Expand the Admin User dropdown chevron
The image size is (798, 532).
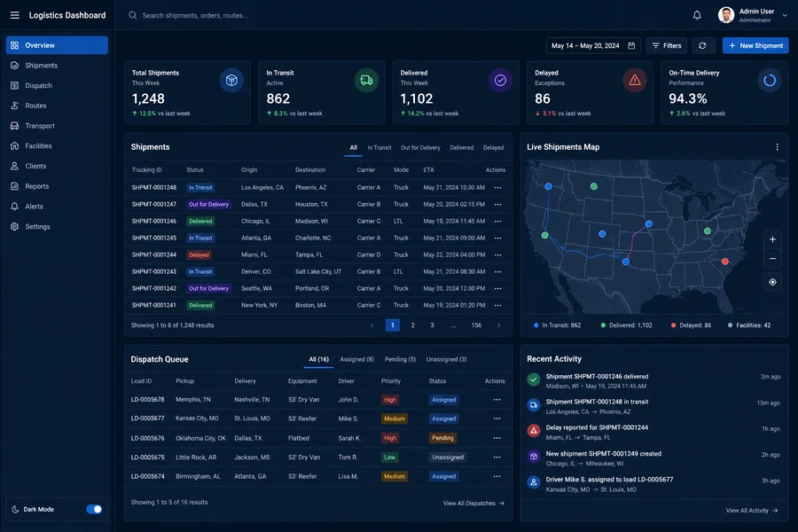(x=785, y=15)
